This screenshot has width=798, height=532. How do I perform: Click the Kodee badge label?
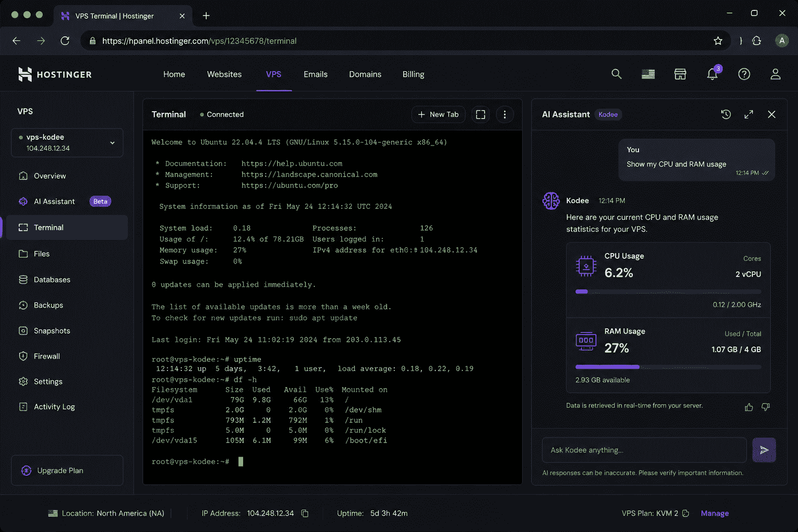pyautogui.click(x=608, y=114)
